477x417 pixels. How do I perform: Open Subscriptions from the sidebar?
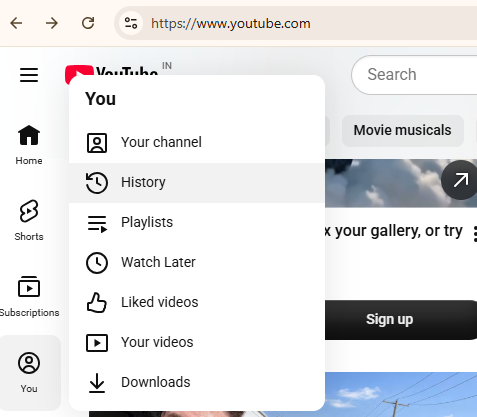(29, 296)
